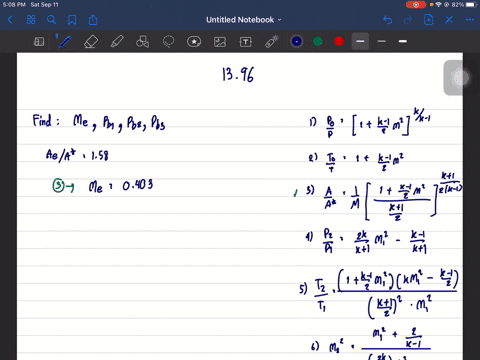Insert an image with the photo tool
480x360 pixels.
220,42
